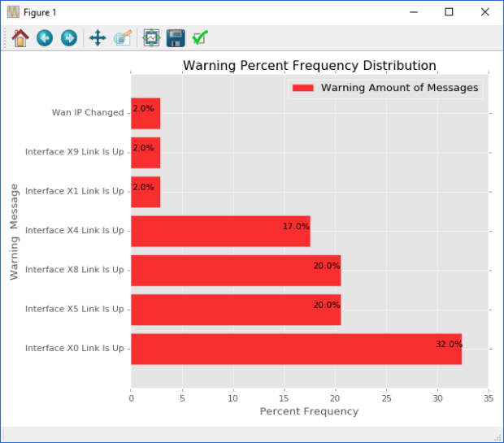
Task: Click the Interface X0 Link Is Up bar
Action: [x=296, y=349]
